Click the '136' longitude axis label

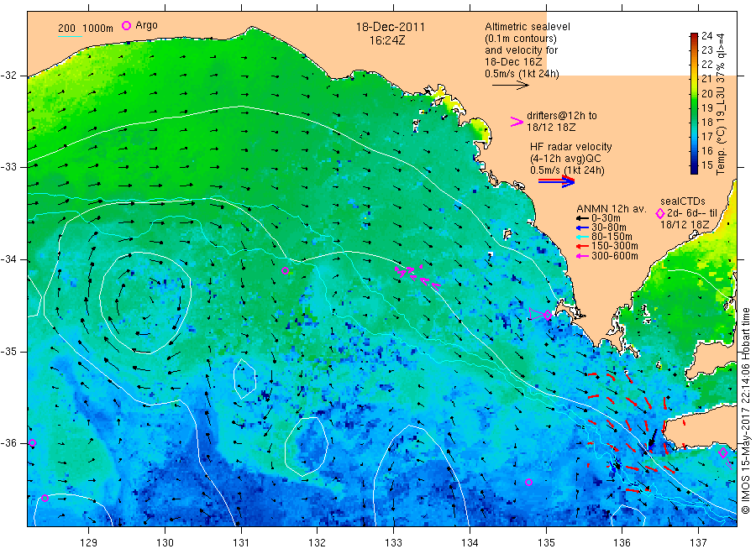pos(622,543)
